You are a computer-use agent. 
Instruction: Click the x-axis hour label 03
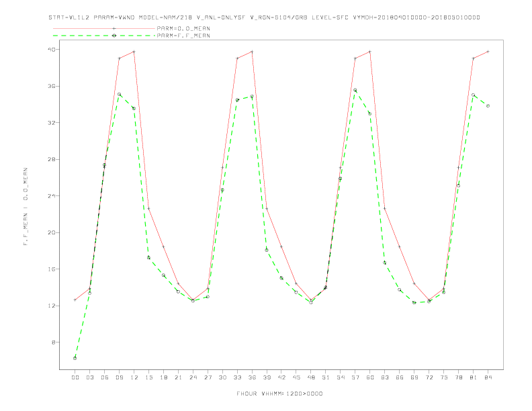[89, 377]
